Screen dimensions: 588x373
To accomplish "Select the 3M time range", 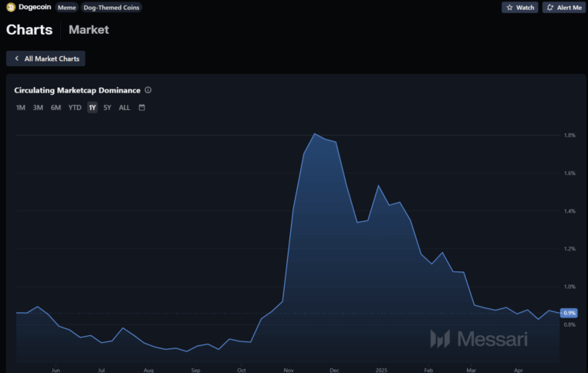I will (x=38, y=108).
